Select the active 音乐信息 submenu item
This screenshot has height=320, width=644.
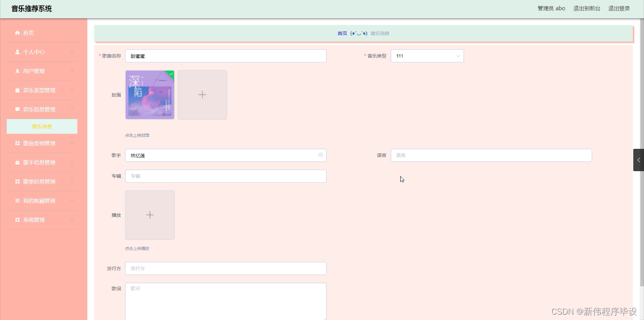[x=42, y=126]
